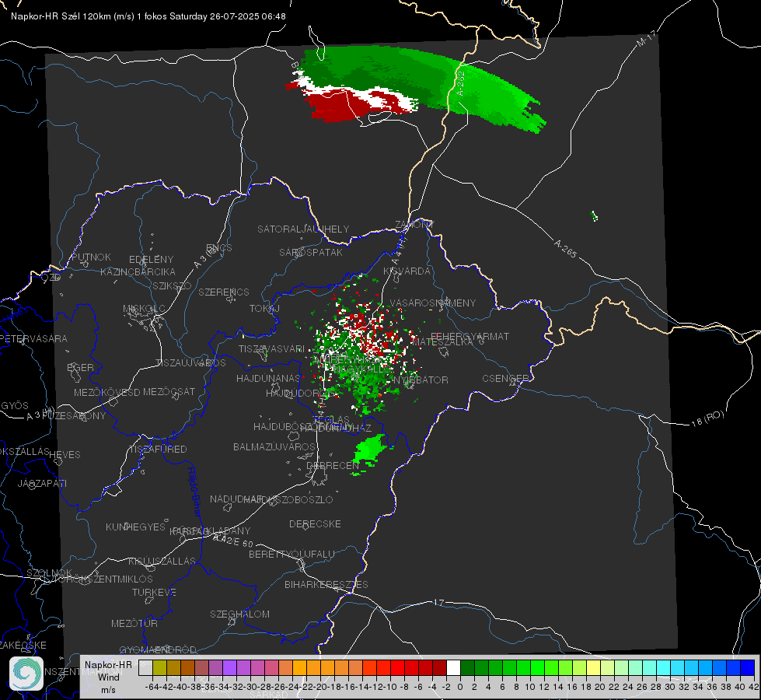Select the KUNHEGYES city label
Viewport: 761px width, 700px height.
[135, 527]
